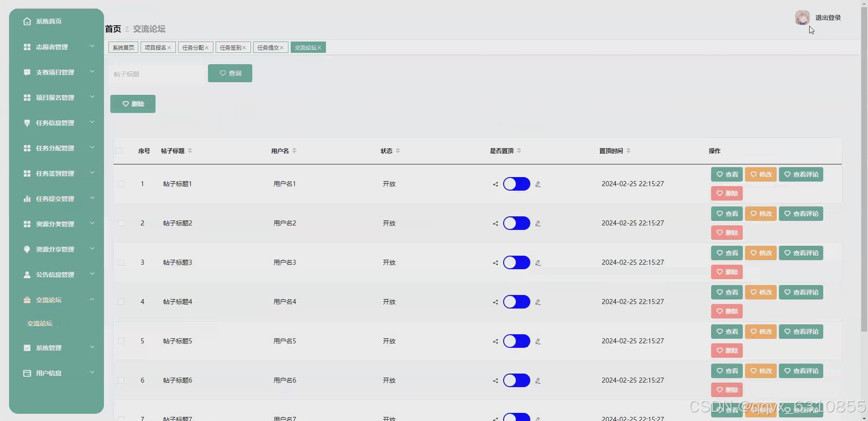Sort by 状态 column arrows
This screenshot has width=868, height=421.
[x=398, y=151]
